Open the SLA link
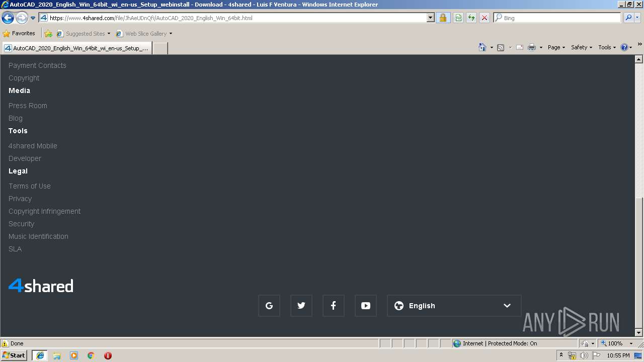Image resolution: width=644 pixels, height=362 pixels. pos(15,249)
